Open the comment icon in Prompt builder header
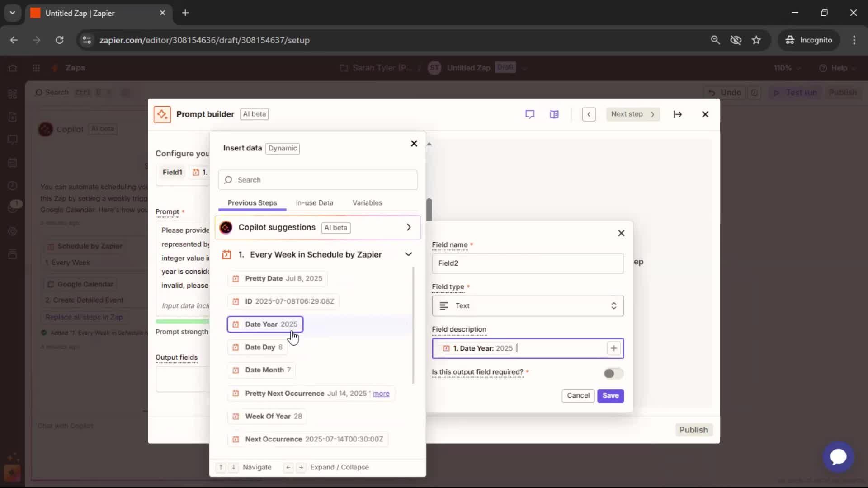 (530, 114)
